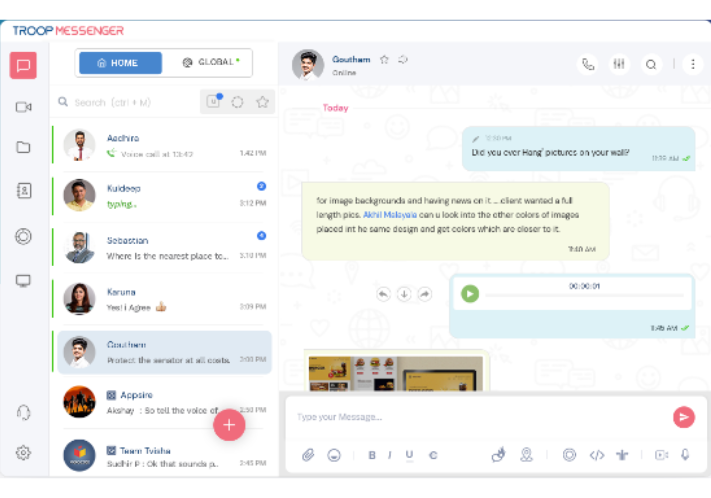Open the chat filter settings icon

(x=620, y=64)
